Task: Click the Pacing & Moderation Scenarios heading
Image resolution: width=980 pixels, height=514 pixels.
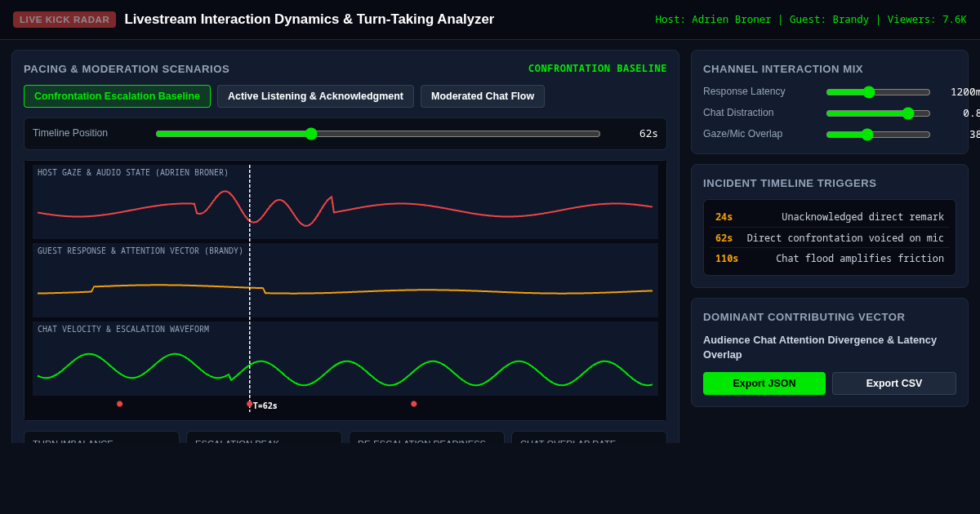Action: pos(127,69)
